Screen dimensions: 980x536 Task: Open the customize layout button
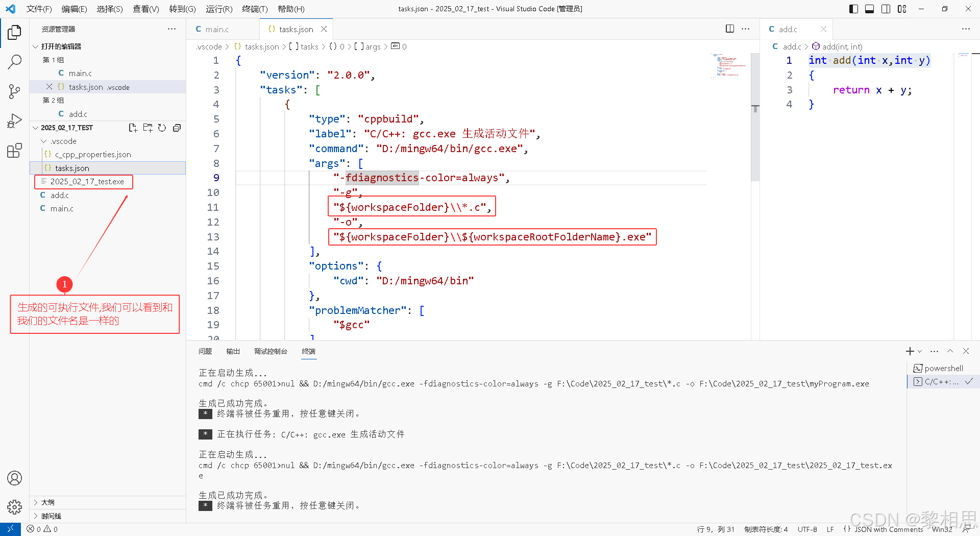click(x=902, y=9)
